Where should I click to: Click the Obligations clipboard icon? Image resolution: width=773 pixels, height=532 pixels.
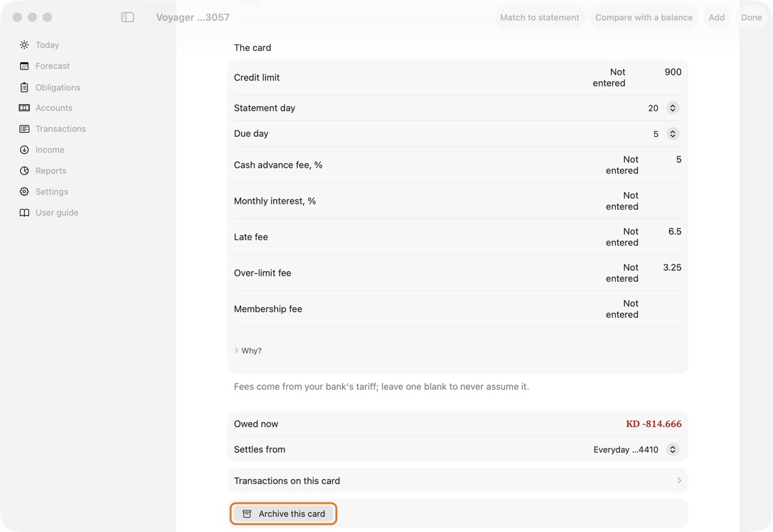pyautogui.click(x=24, y=87)
